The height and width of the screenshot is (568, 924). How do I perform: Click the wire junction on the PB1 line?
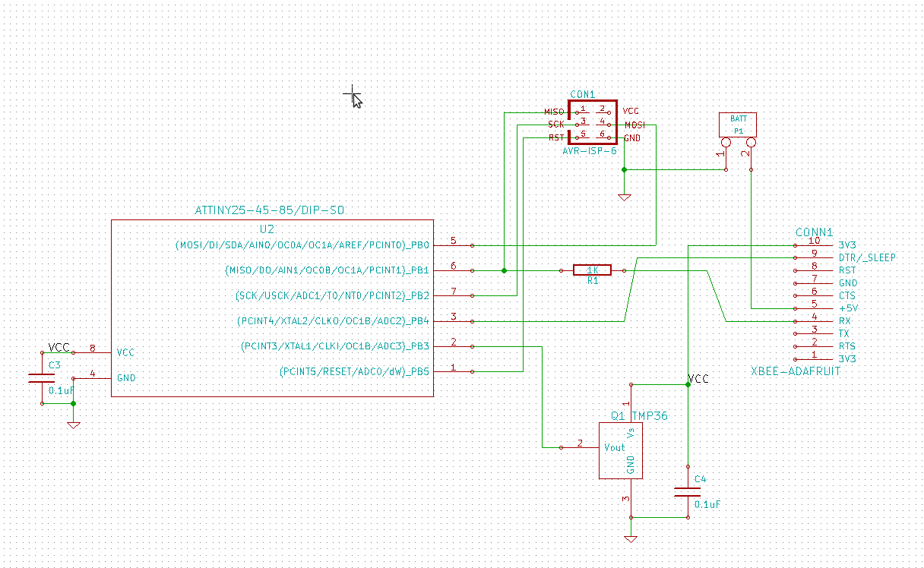504,270
